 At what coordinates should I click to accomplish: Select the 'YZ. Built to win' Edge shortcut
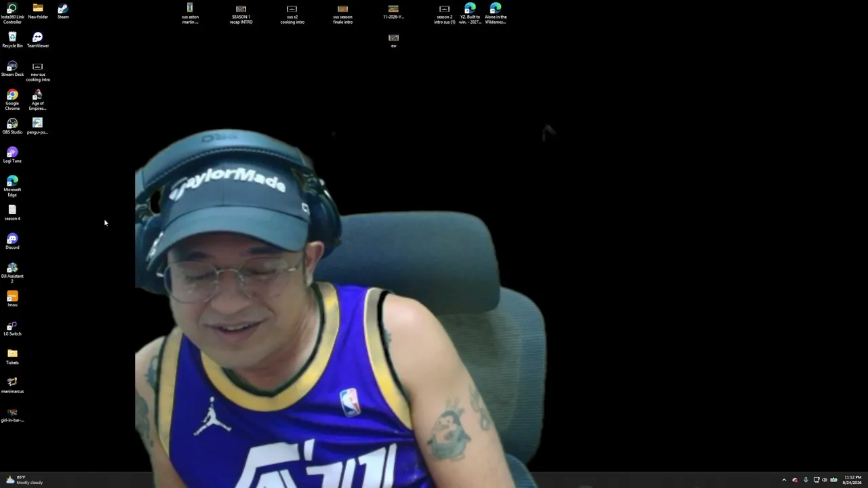470,14
